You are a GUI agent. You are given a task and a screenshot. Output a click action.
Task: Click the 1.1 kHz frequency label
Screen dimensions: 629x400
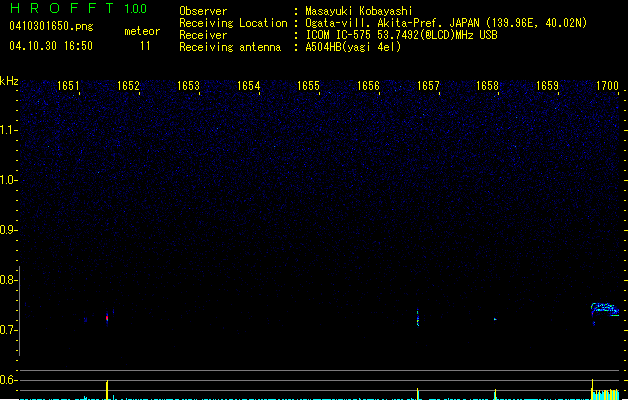point(8,130)
